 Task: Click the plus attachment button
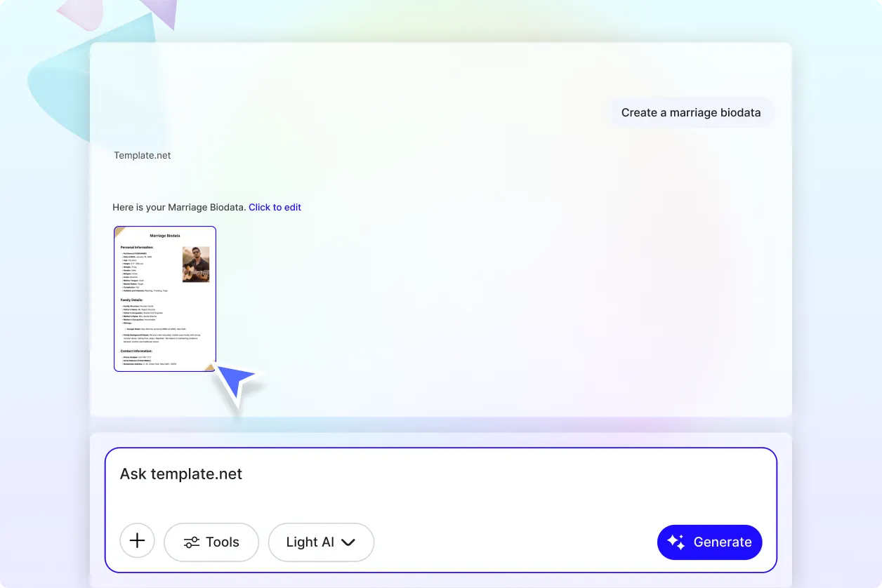(138, 542)
